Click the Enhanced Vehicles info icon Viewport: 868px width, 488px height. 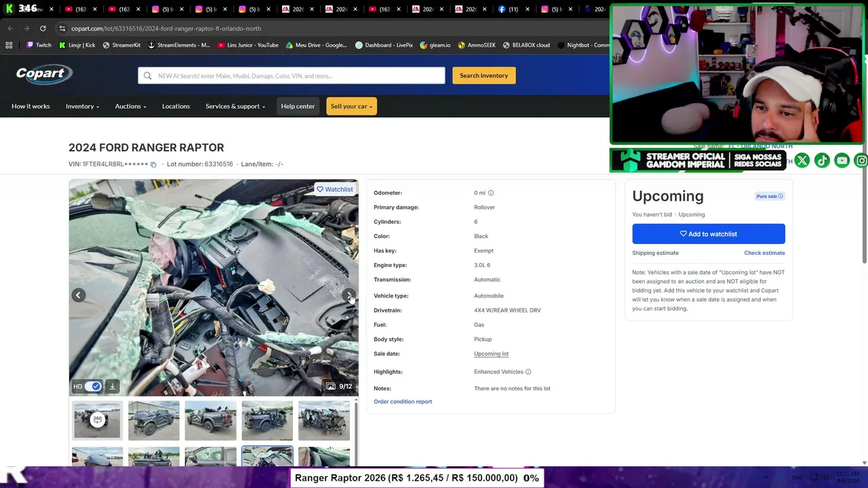tap(528, 372)
